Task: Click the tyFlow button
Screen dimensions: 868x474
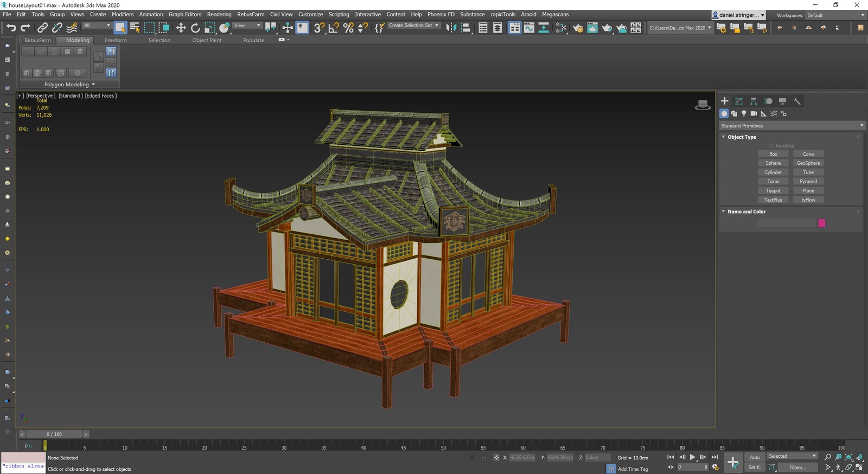Action: click(x=808, y=200)
